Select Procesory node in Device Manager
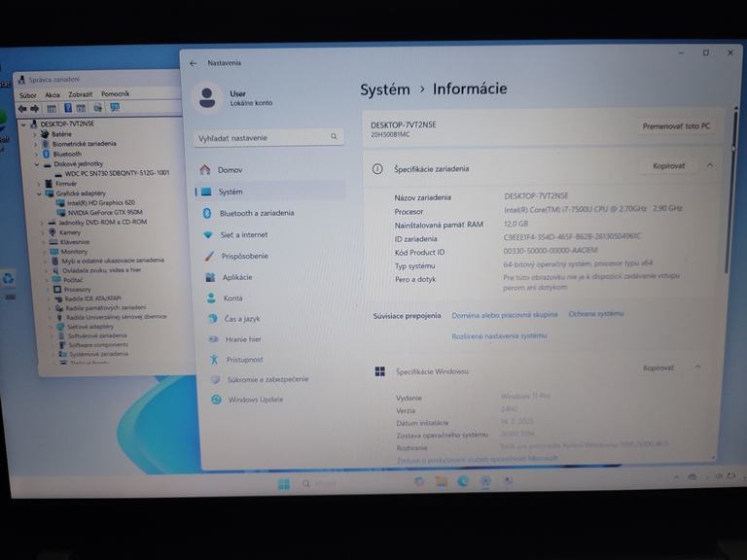747x560 pixels. tap(77, 290)
